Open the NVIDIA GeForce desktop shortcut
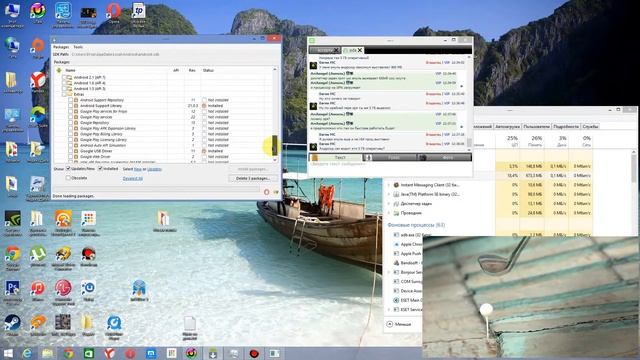Viewport: 640px width, 360px height. coord(13,224)
